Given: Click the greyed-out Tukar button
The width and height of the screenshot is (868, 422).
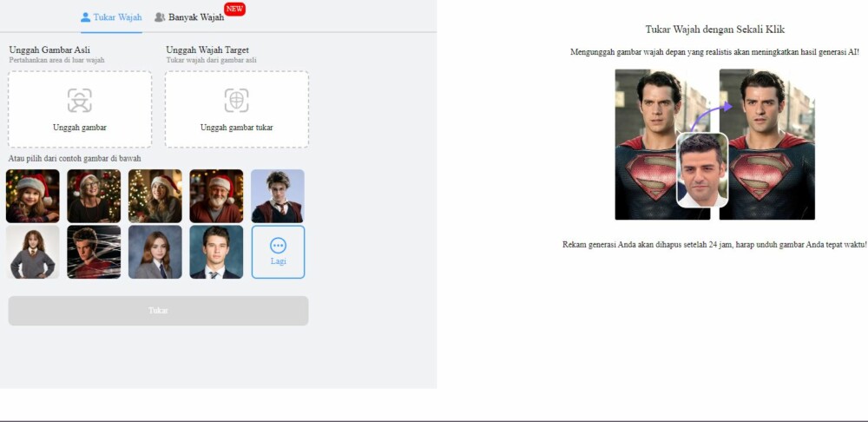Looking at the screenshot, I should (158, 311).
